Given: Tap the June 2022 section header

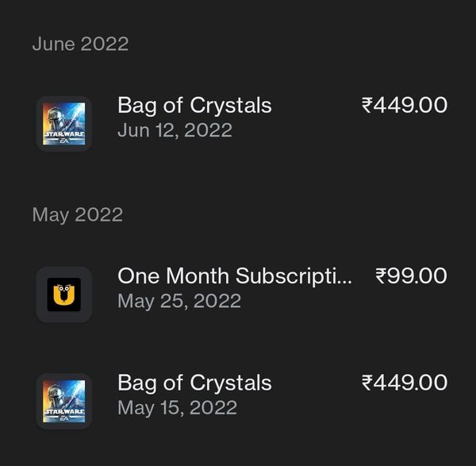Looking at the screenshot, I should pos(80,44).
